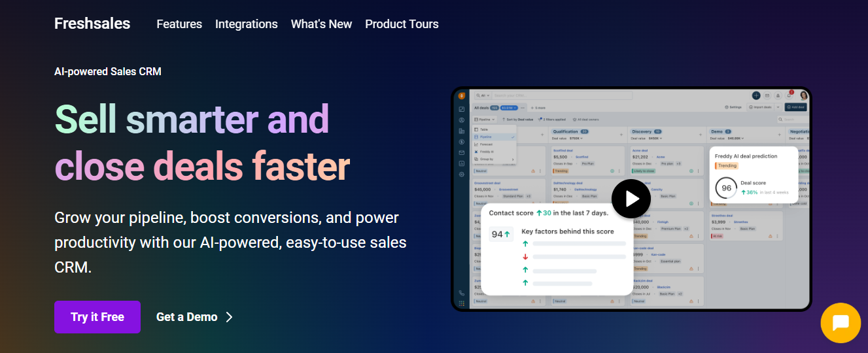
Task: Select the Forecast view option
Action: [x=495, y=144]
